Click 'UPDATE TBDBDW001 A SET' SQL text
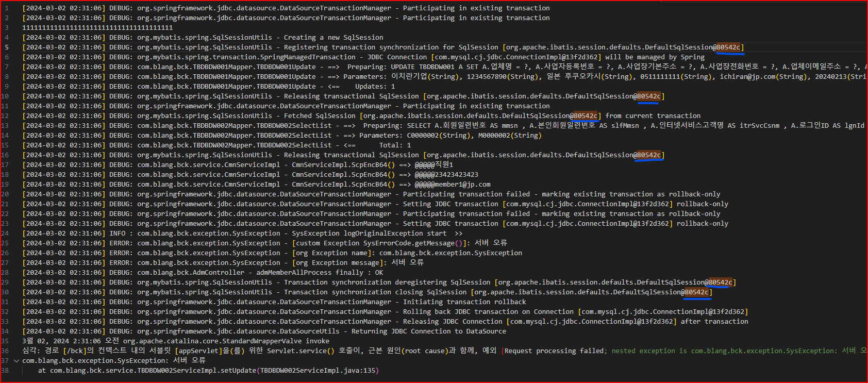 click(x=435, y=67)
